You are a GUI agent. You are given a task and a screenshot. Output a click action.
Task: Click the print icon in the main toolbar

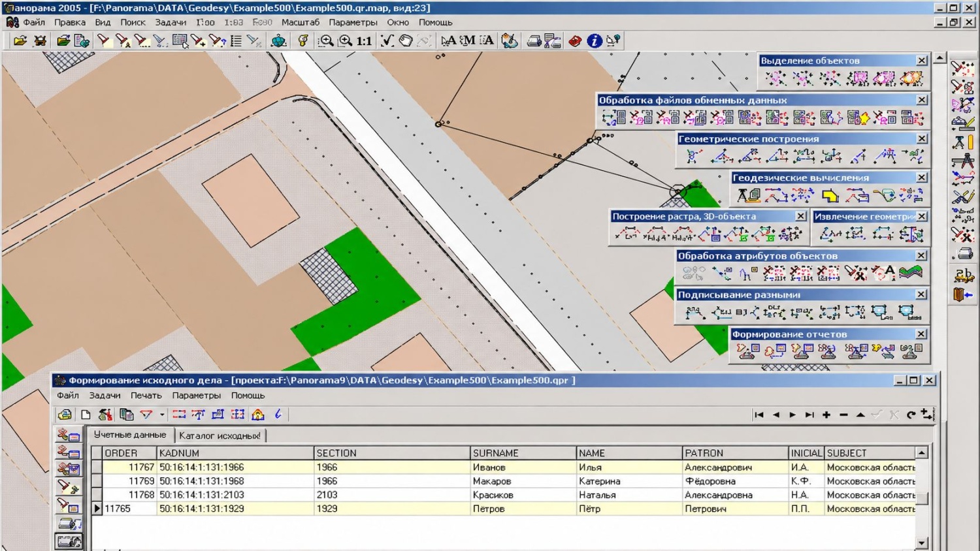[534, 40]
